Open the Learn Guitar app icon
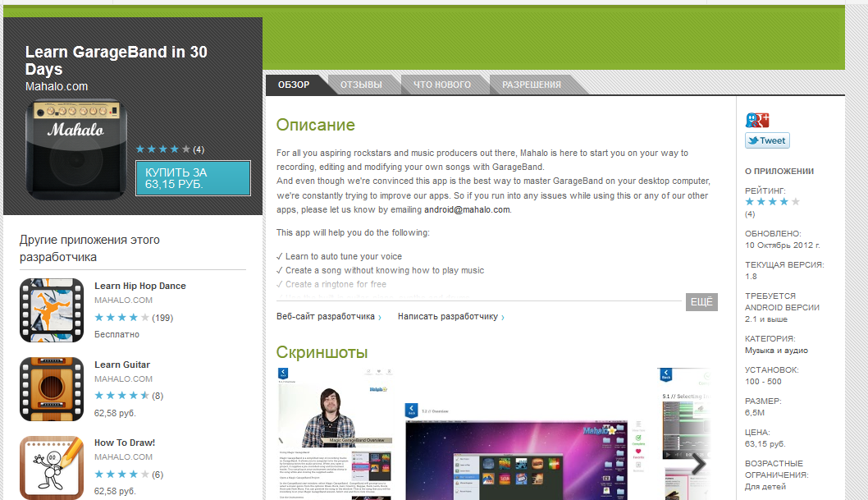 click(x=52, y=388)
